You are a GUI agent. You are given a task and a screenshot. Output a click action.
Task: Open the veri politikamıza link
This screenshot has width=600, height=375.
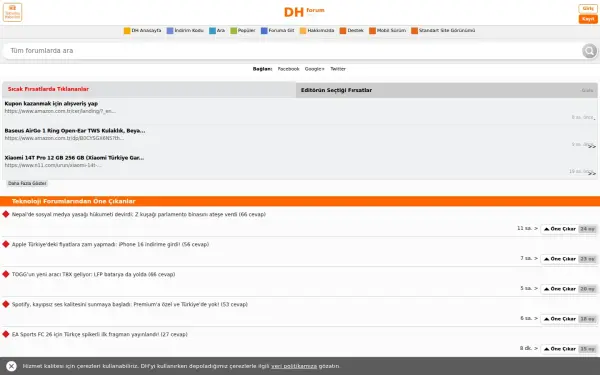(x=294, y=366)
